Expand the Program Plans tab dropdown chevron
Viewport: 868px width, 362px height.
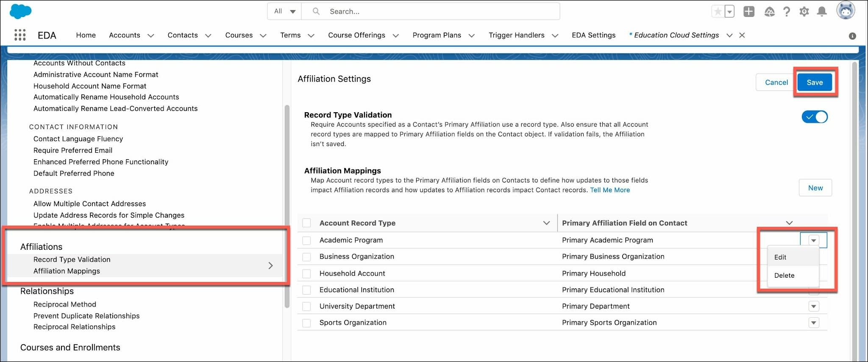click(x=471, y=36)
